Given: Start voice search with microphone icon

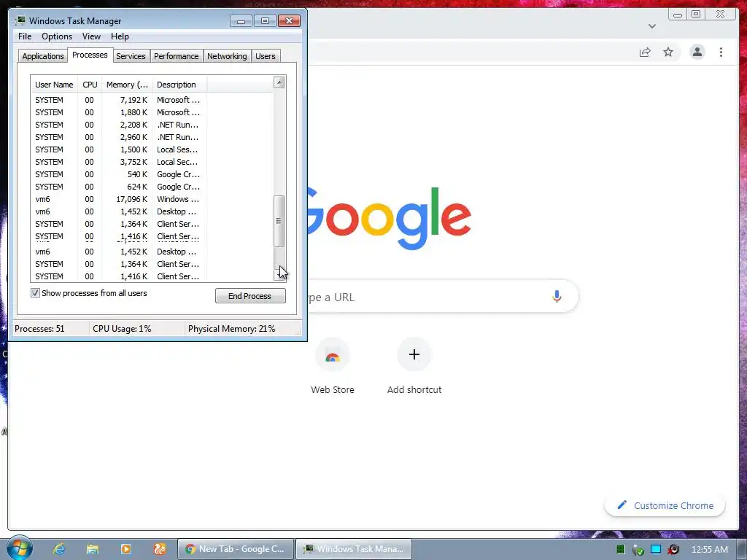Looking at the screenshot, I should point(557,296).
